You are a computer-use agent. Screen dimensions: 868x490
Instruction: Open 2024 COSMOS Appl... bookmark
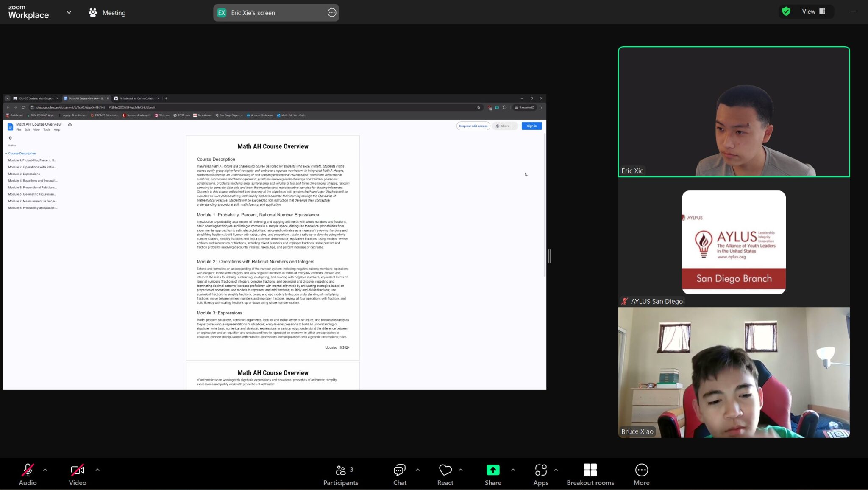pyautogui.click(x=41, y=115)
